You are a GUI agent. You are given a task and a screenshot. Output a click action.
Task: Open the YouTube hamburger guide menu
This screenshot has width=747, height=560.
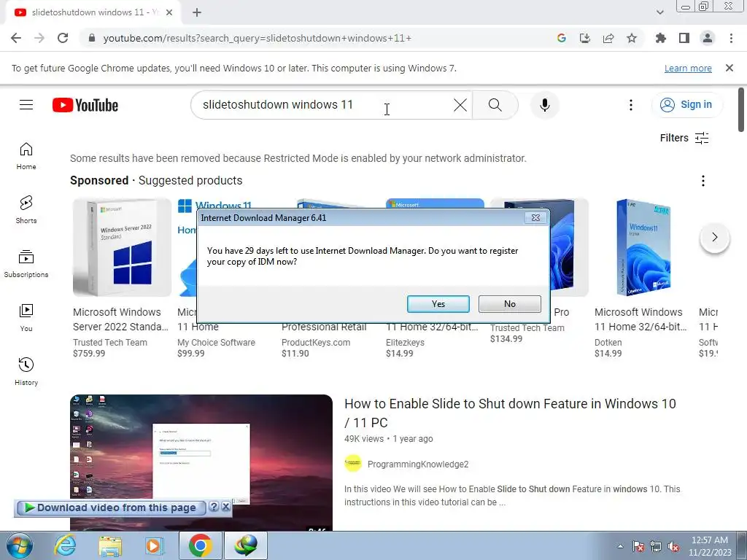[x=26, y=105]
